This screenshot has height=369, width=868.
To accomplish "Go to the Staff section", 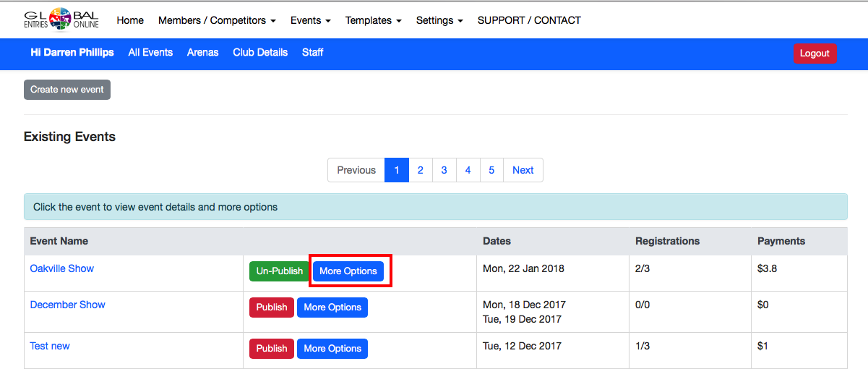I will [312, 52].
